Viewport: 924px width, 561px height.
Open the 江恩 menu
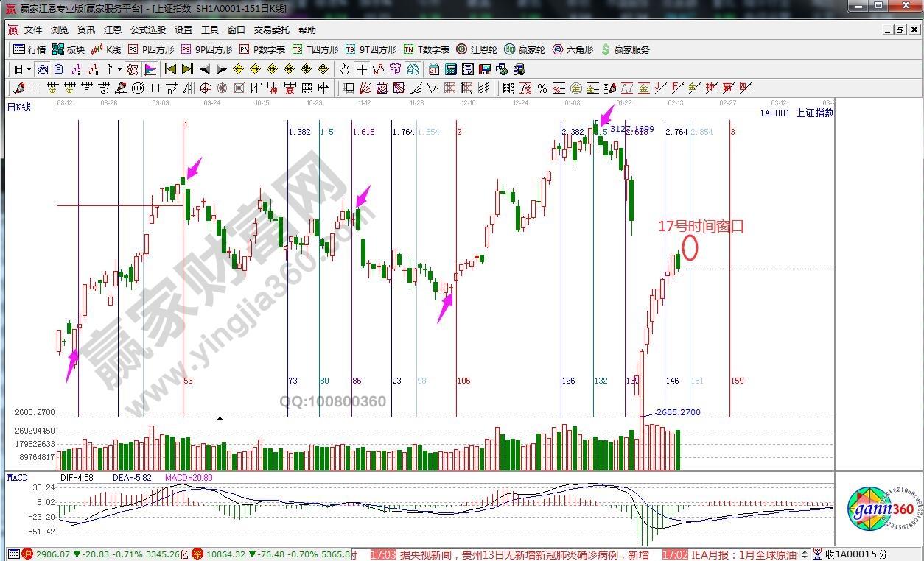[x=112, y=30]
